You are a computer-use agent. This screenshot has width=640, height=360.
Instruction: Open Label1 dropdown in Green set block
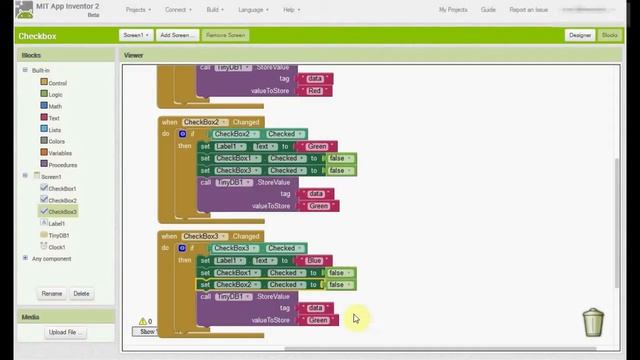[x=230, y=146]
